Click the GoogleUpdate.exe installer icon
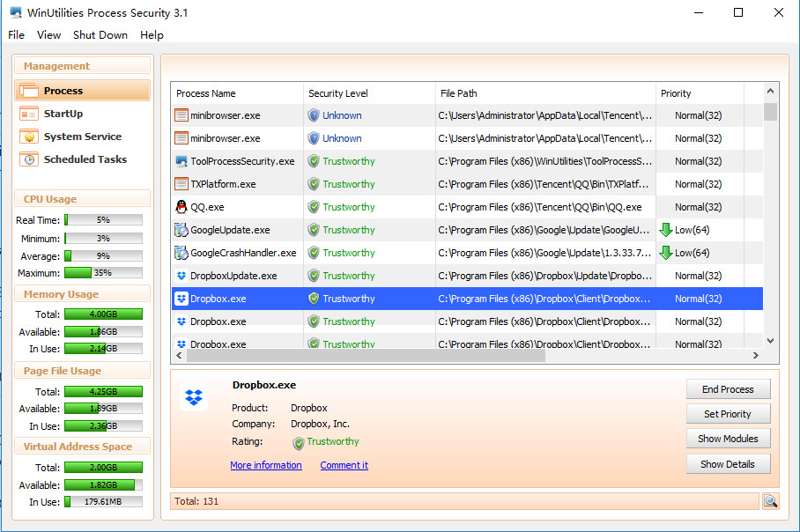Viewport: 800px width, 532px height. (x=181, y=230)
